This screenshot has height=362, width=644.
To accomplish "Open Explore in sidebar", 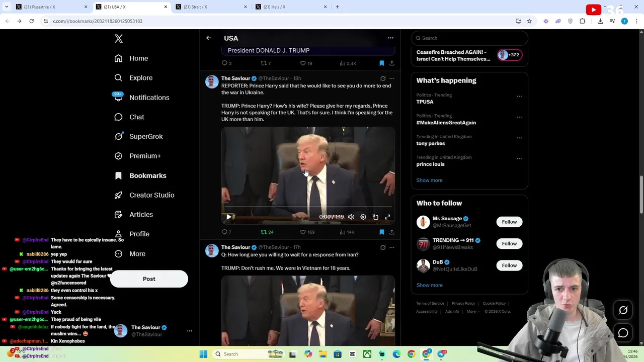I will [x=133, y=78].
